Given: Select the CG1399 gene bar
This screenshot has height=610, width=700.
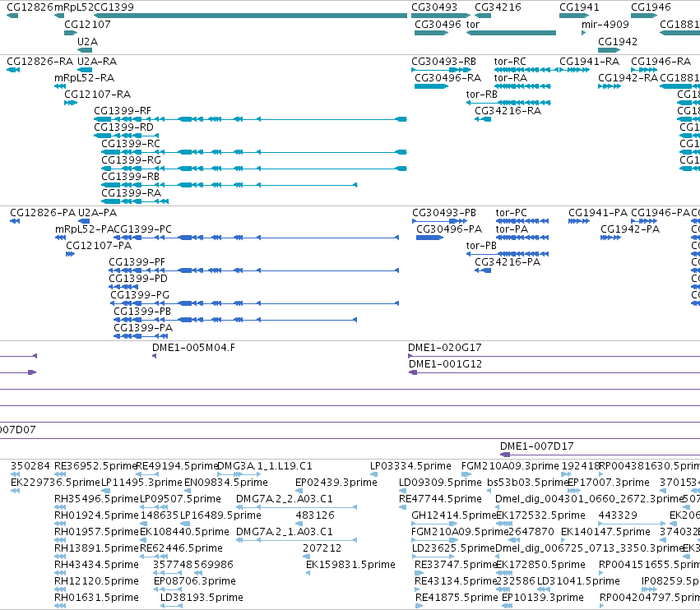Looking at the screenshot, I should (250, 16).
